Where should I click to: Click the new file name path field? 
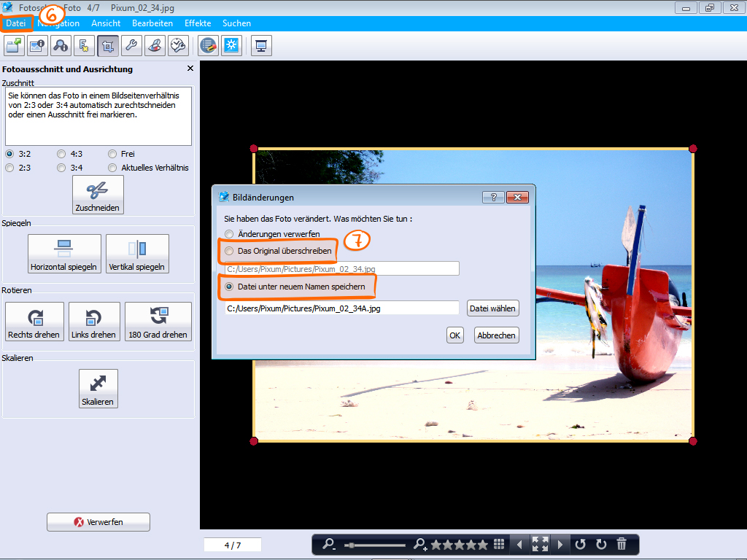tap(342, 308)
